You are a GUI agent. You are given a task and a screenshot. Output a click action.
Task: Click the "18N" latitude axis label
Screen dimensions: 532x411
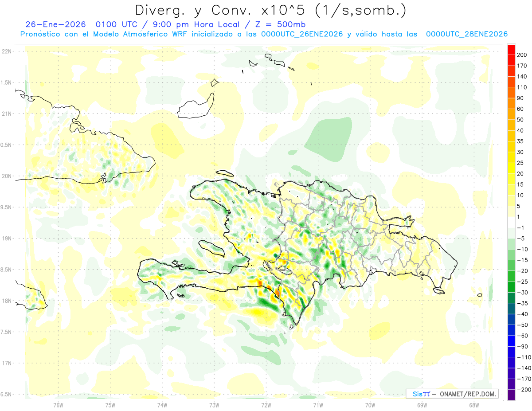(x=7, y=301)
